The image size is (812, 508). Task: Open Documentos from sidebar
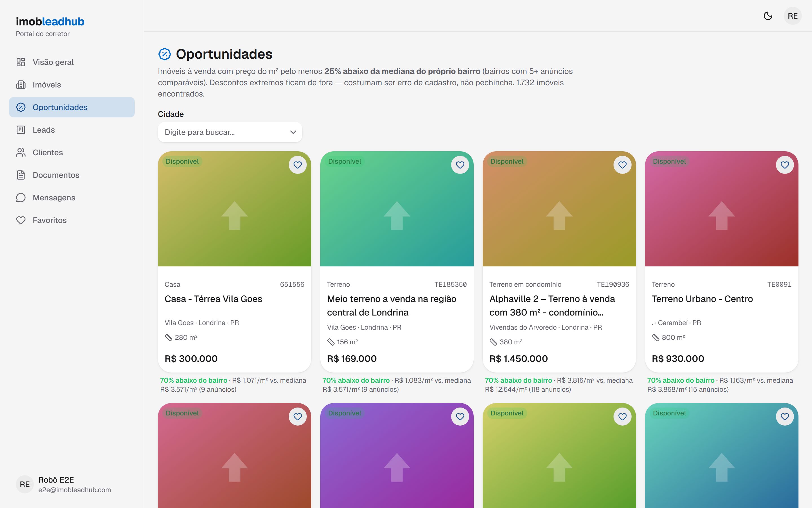click(x=72, y=175)
